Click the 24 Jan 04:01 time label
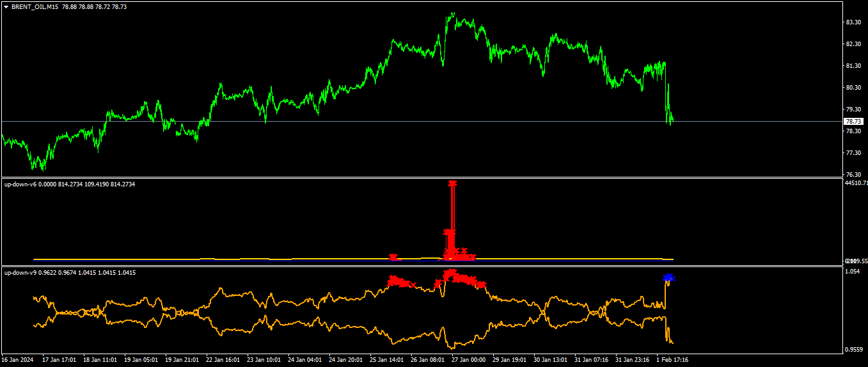The image size is (868, 367). 305,360
